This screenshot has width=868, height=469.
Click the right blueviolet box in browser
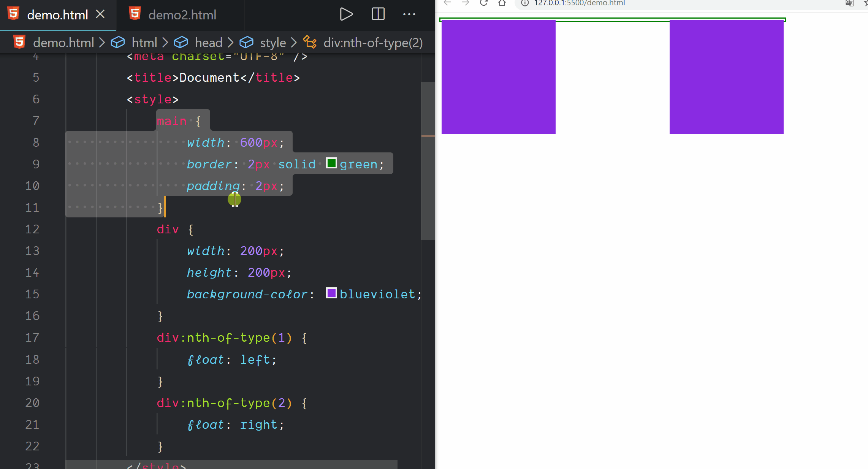pos(726,77)
